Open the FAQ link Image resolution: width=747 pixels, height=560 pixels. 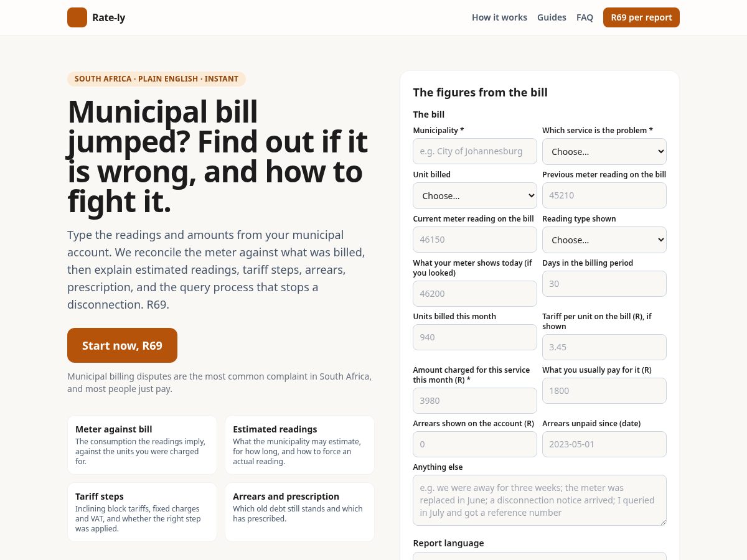585,17
